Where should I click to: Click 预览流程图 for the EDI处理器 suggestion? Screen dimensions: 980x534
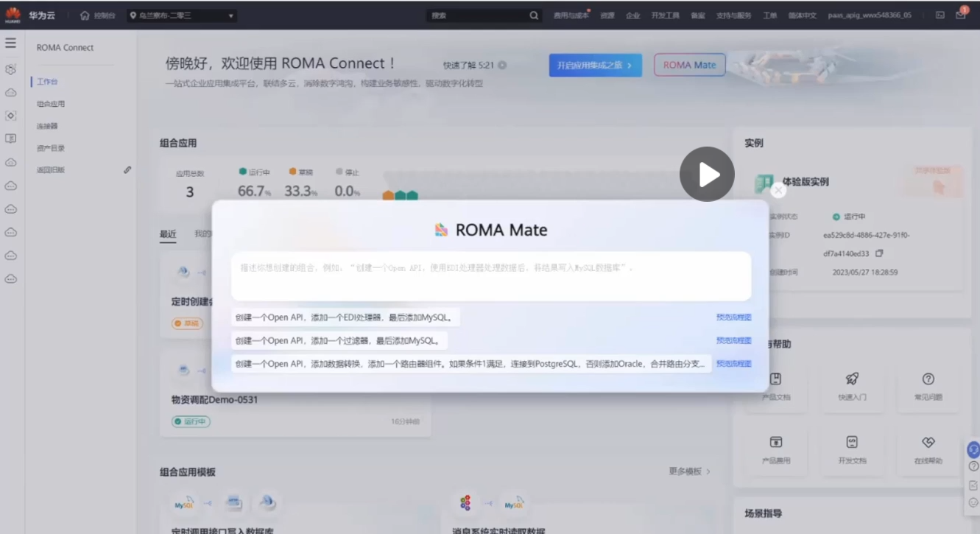coord(734,317)
